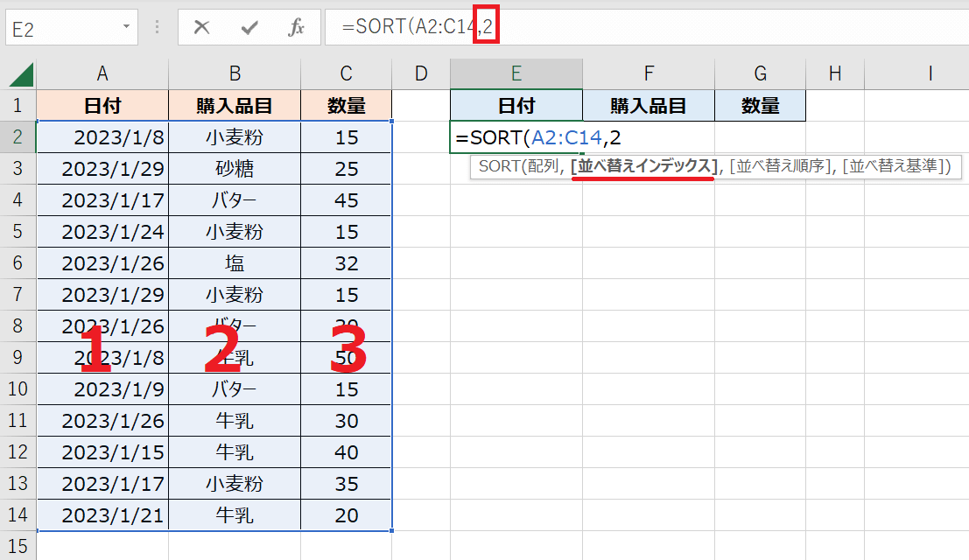Click the Enter checkmark formula bar icon

(x=249, y=27)
